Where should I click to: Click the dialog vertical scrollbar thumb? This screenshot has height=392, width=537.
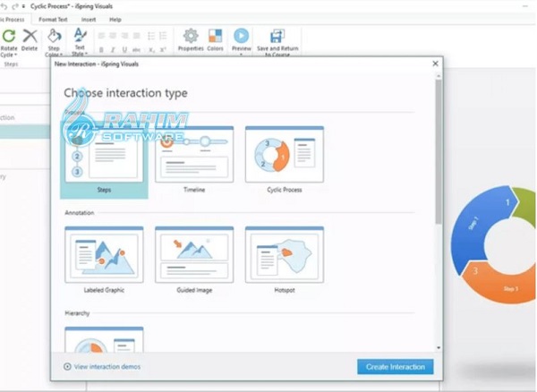pos(439,151)
